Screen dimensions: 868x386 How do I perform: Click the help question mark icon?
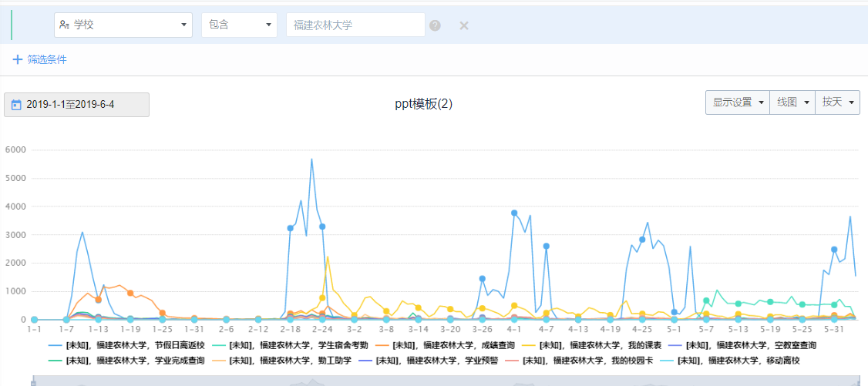click(x=435, y=25)
